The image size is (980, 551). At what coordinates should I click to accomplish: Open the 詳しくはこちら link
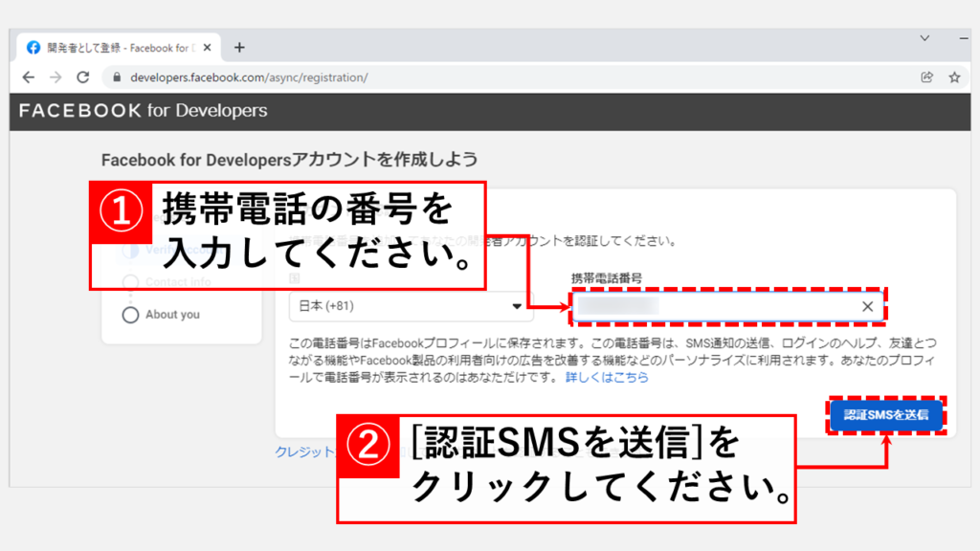(x=606, y=378)
